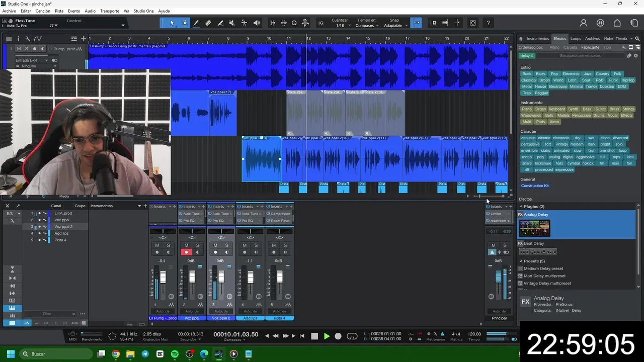Select the Range tool in the toolbar
644x362 pixels.
point(185,23)
